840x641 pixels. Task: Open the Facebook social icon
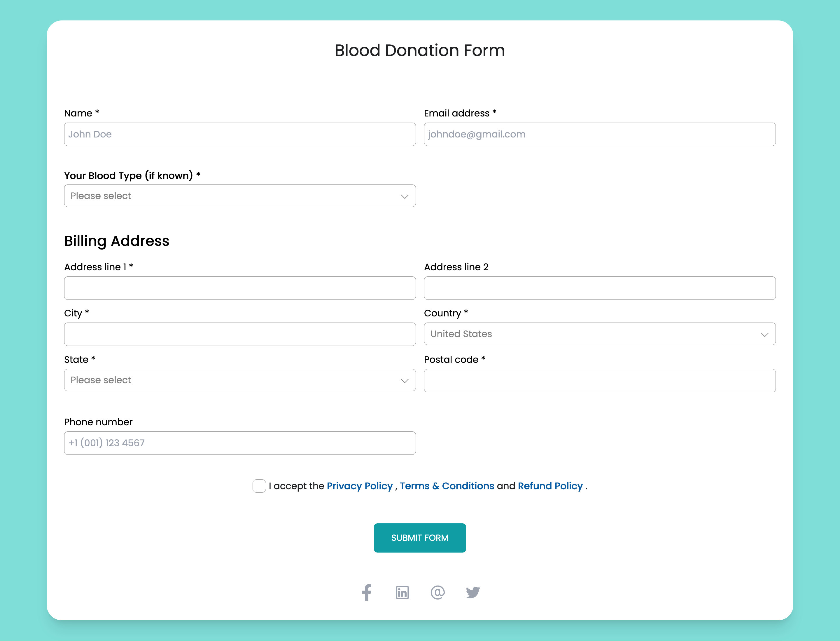point(367,593)
